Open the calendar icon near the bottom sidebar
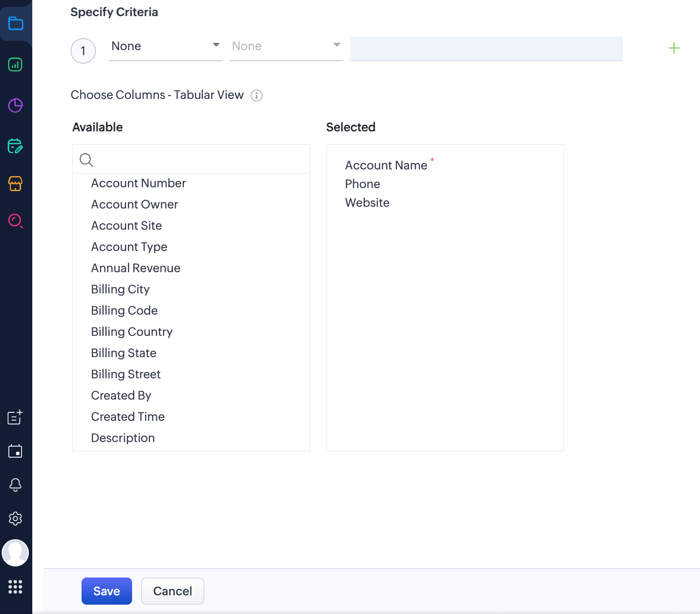Image resolution: width=700 pixels, height=614 pixels. pyautogui.click(x=15, y=451)
